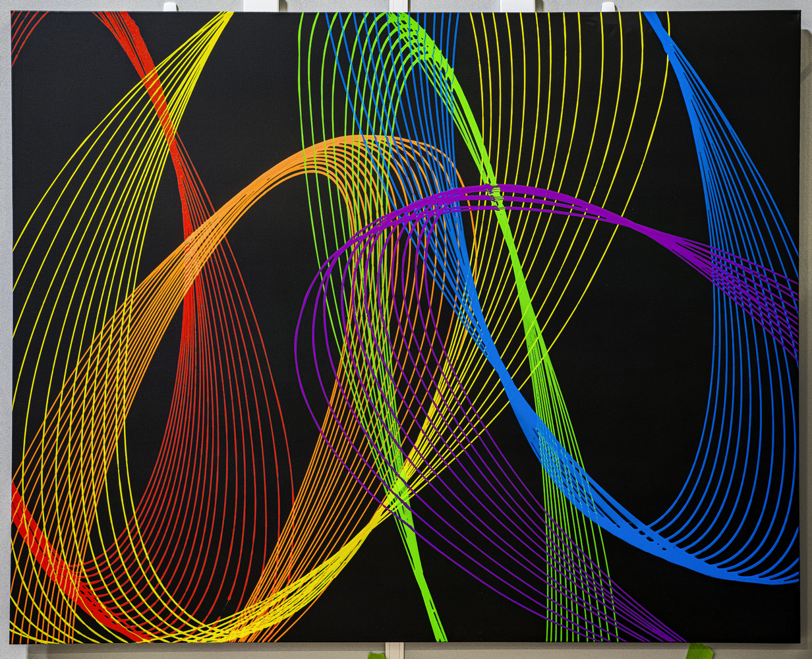Click the vertical white rail below the canvas
812x659 pixels.
pos(394,651)
